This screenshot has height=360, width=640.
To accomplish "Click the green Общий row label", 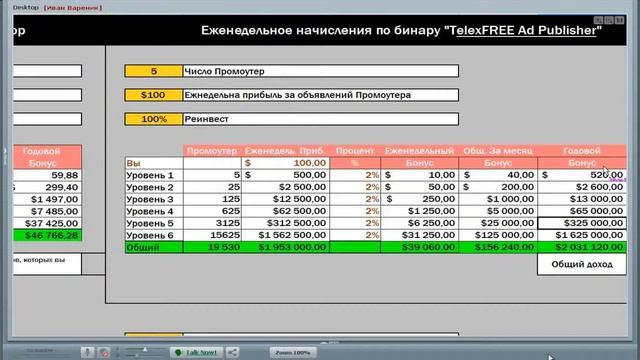I will tap(154, 247).
